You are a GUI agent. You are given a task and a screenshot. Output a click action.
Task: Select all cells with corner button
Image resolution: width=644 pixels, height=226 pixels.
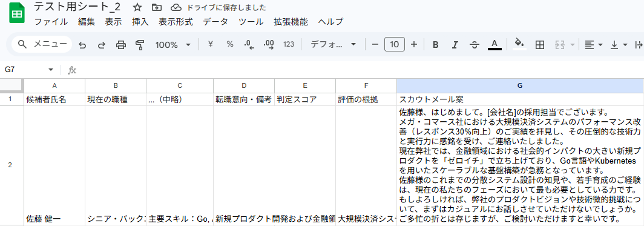pyautogui.click(x=11, y=85)
